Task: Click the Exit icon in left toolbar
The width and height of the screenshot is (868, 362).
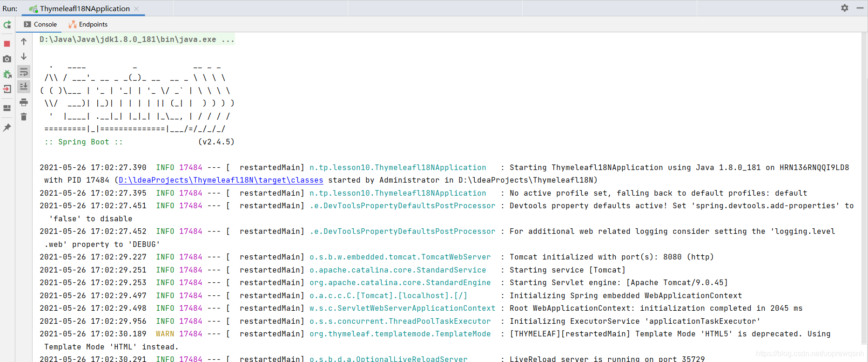Action: pyautogui.click(x=7, y=89)
